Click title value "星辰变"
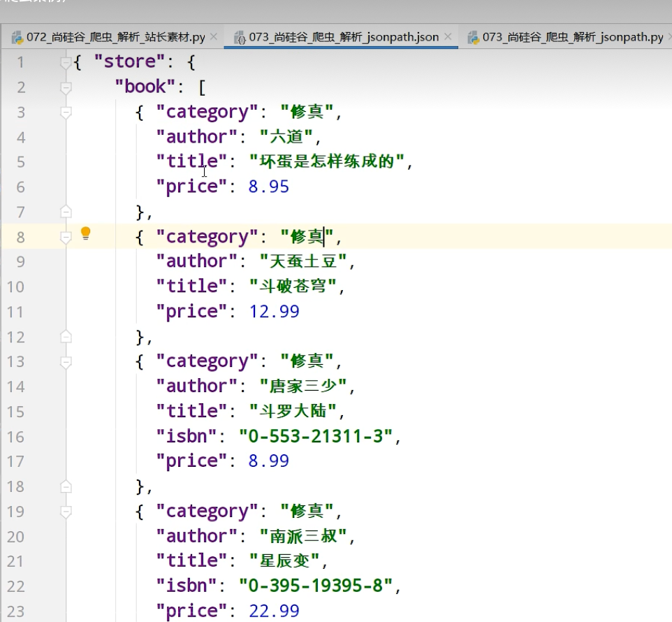Viewport: 672px width, 622px height. click(x=284, y=560)
